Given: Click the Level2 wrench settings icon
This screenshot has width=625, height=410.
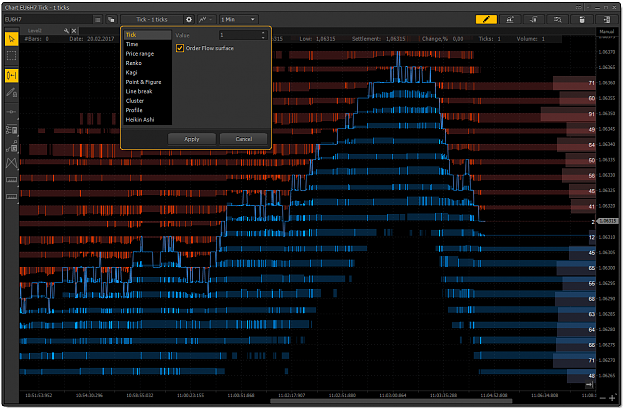Looking at the screenshot, I should [66, 31].
